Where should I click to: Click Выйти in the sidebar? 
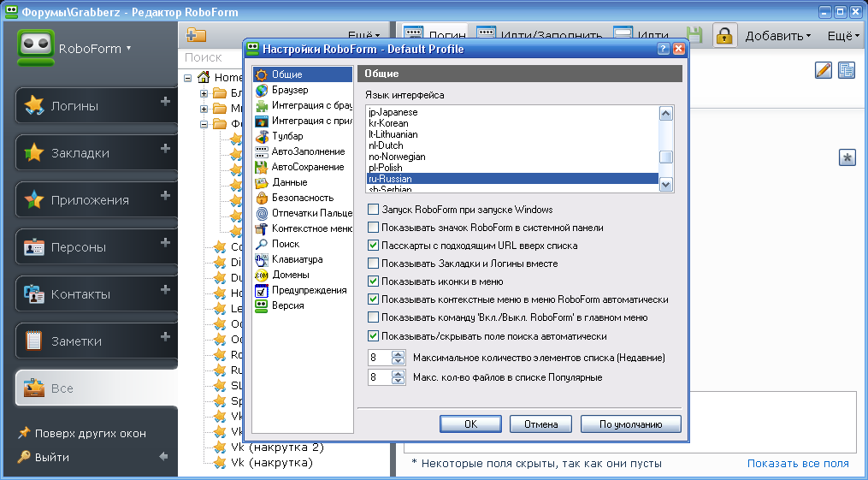click(44, 457)
